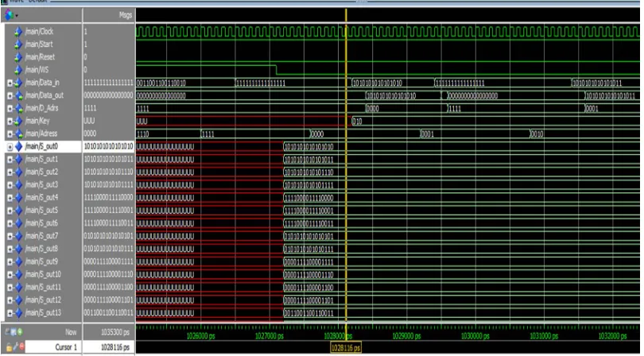Click the /main/Adress signal icon

tap(18, 133)
